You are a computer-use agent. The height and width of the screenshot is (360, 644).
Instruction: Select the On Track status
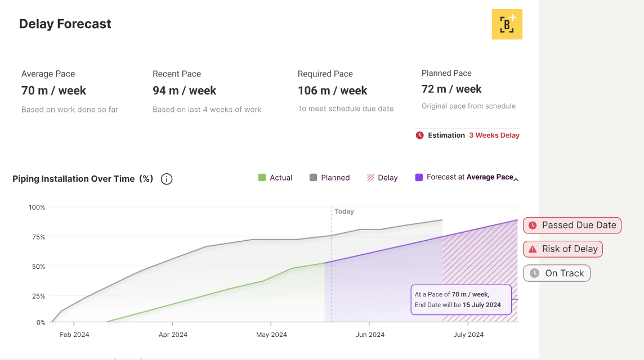pyautogui.click(x=557, y=273)
